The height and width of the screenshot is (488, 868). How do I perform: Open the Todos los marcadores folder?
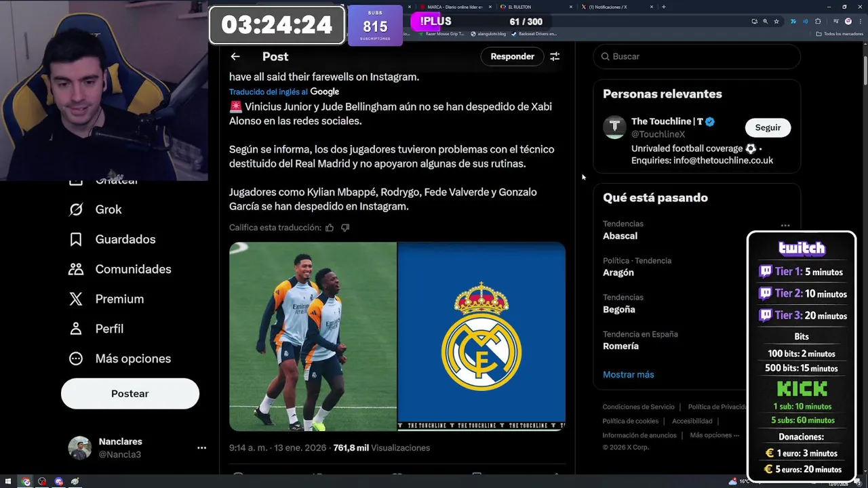coord(840,33)
